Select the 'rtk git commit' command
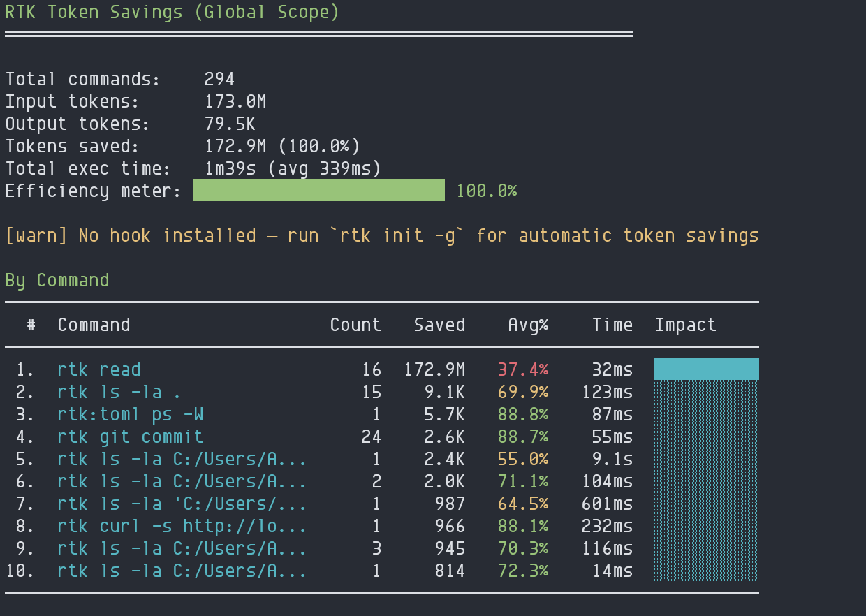 point(131,437)
